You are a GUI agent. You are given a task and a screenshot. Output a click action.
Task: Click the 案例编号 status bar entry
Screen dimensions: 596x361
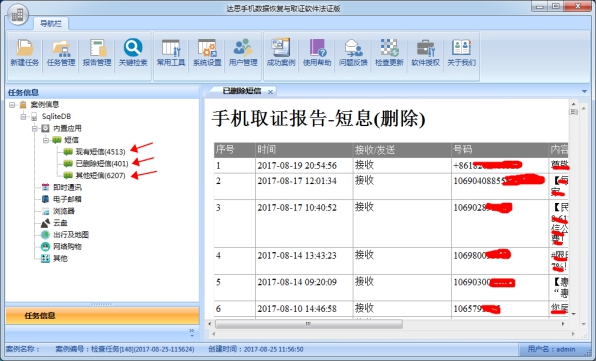(125, 349)
